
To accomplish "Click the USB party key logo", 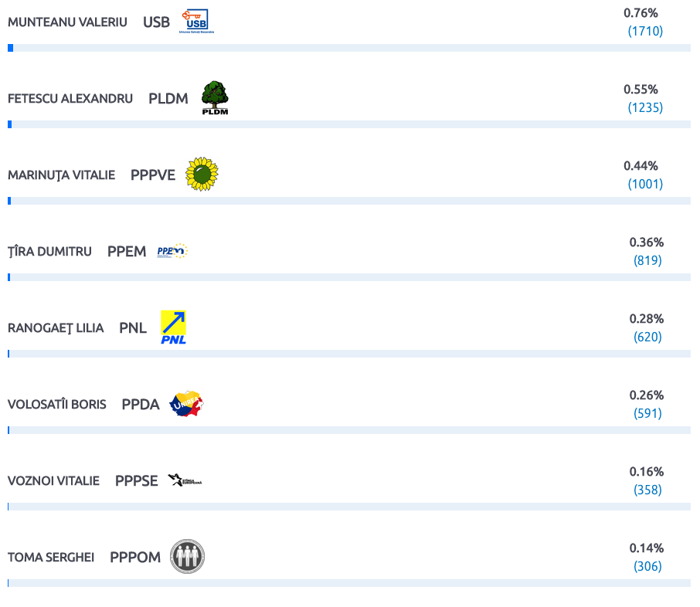I will [196, 22].
